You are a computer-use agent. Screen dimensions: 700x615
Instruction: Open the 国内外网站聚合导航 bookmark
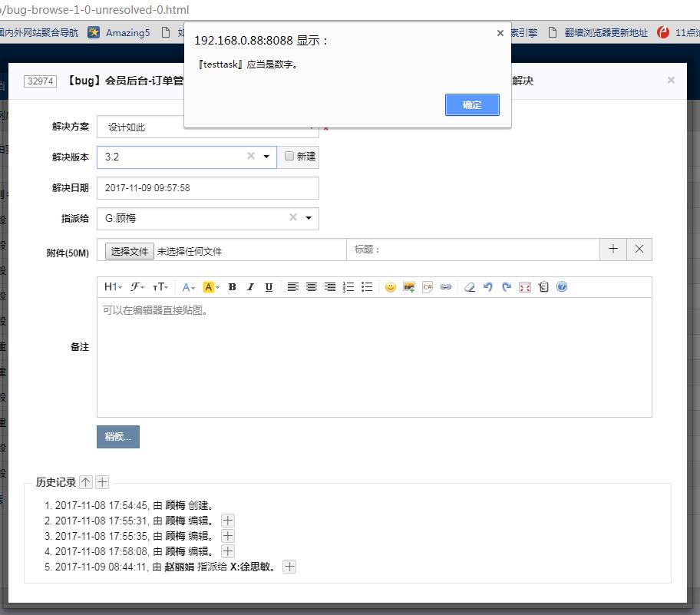coord(39,32)
